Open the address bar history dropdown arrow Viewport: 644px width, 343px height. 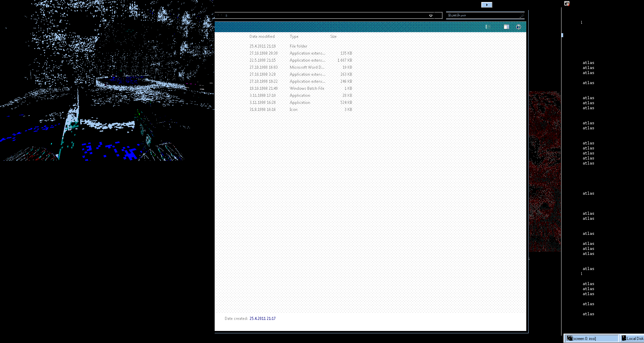point(431,16)
